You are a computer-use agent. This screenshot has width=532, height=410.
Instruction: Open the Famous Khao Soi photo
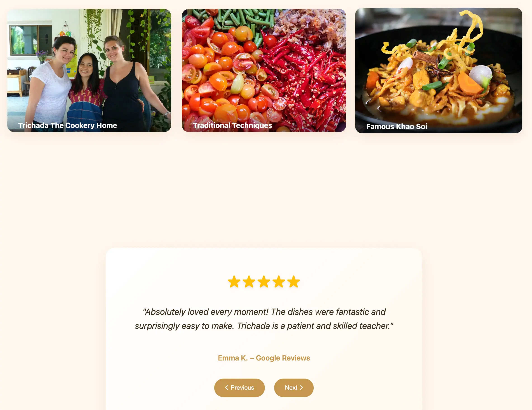click(438, 70)
